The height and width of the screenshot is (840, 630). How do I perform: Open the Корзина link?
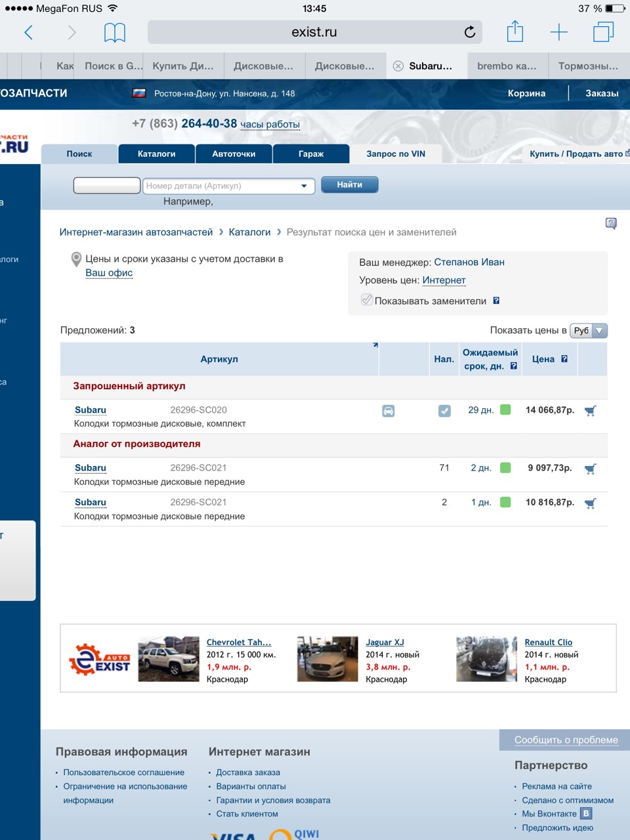pos(526,93)
